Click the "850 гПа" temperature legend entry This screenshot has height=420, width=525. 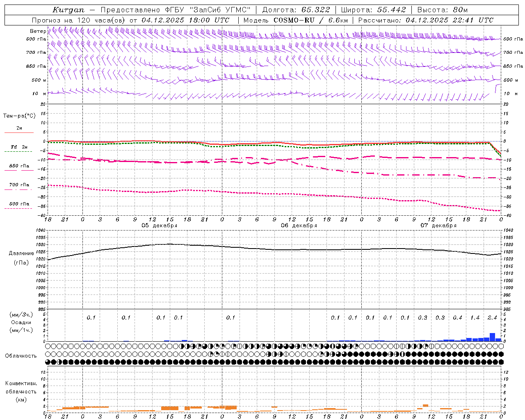pyautogui.click(x=19, y=166)
